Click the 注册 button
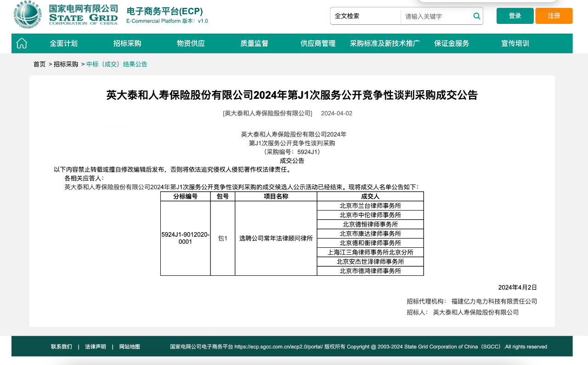This screenshot has height=365, width=588. (x=554, y=16)
